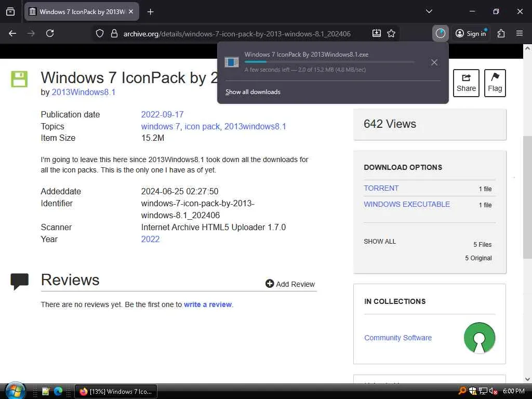Click the address bar URL field
The height and width of the screenshot is (399, 532).
(237, 34)
